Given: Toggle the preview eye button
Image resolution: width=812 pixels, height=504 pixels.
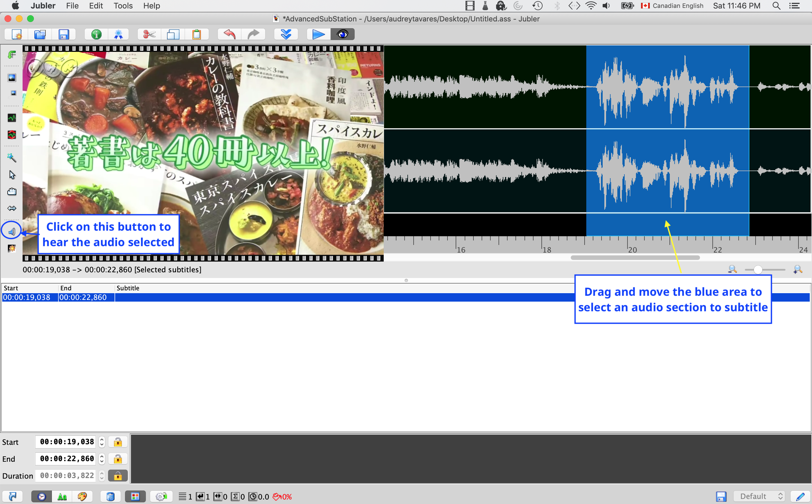Looking at the screenshot, I should (x=343, y=34).
